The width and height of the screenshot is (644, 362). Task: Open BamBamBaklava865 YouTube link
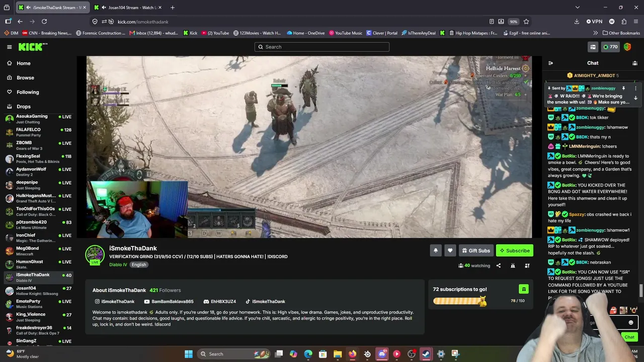[x=169, y=302]
